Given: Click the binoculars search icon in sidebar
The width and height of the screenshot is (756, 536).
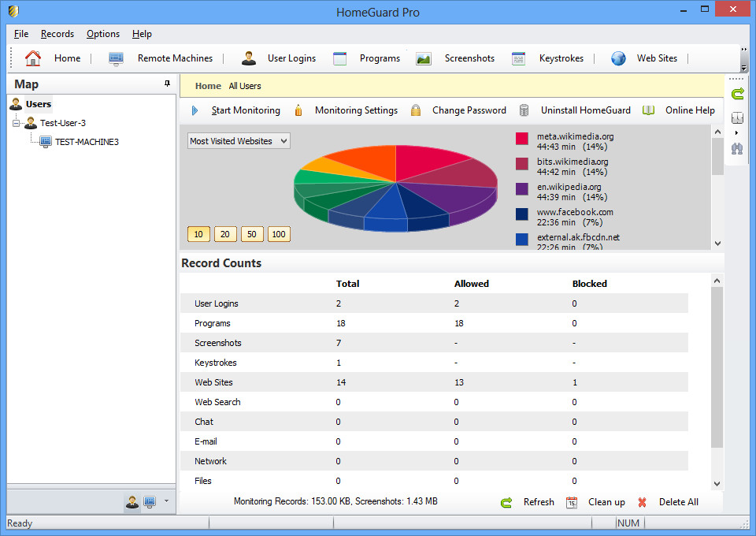Looking at the screenshot, I should pyautogui.click(x=737, y=149).
